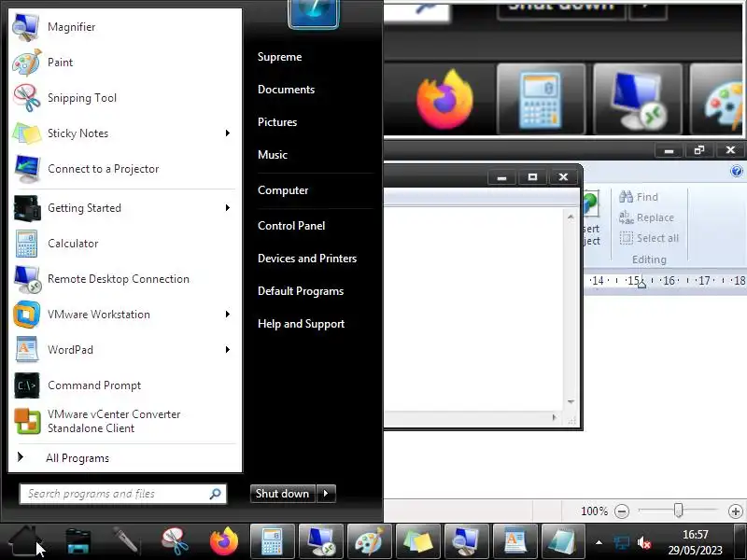Open Command Prompt

click(123, 385)
